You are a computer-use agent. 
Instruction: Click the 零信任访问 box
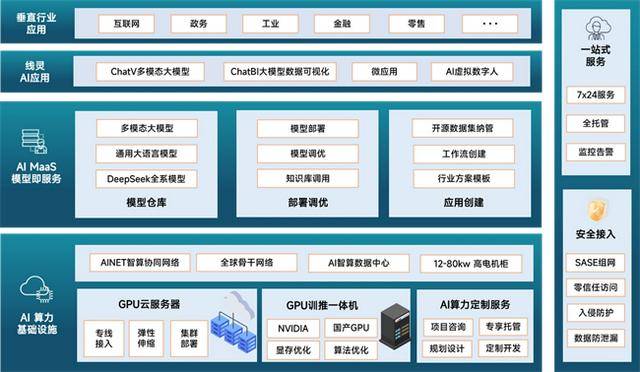tap(596, 287)
